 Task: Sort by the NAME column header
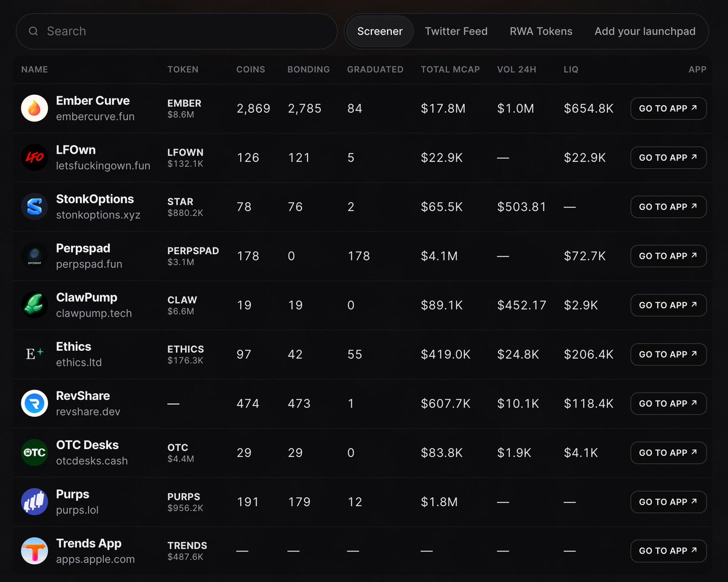[x=35, y=70]
